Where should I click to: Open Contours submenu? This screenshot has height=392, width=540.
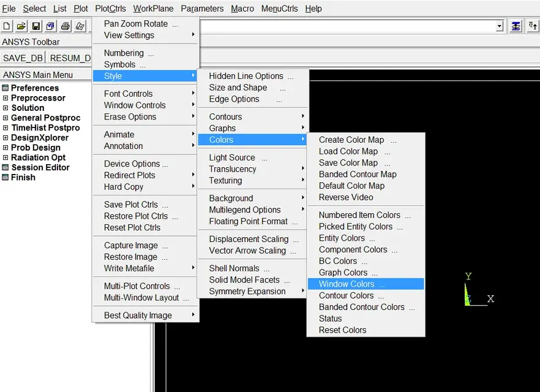coord(252,117)
